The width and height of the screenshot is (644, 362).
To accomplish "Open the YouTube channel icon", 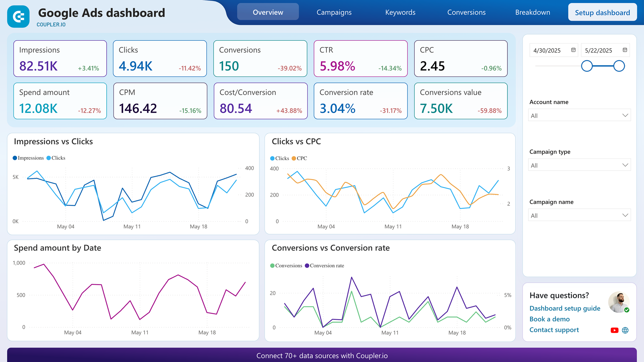I will tap(614, 330).
